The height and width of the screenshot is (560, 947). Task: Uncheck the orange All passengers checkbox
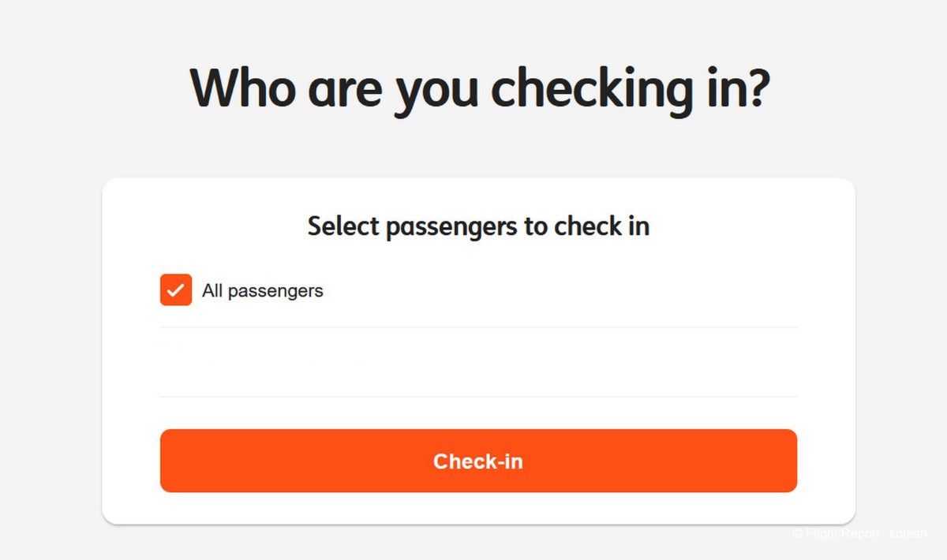[x=176, y=290]
